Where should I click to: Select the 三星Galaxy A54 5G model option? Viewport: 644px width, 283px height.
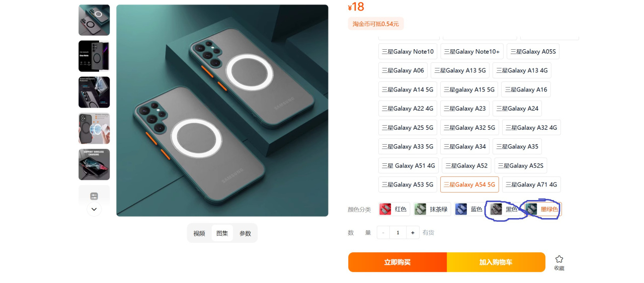[x=469, y=184]
